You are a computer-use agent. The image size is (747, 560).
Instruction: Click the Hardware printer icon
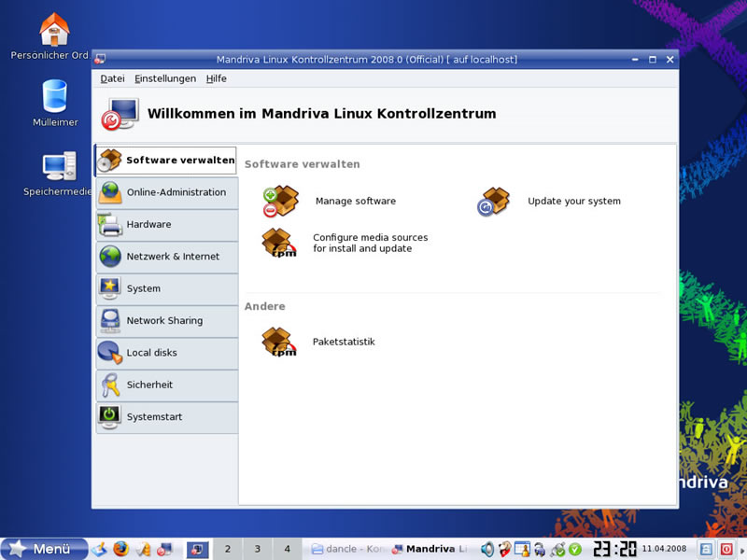(x=110, y=225)
